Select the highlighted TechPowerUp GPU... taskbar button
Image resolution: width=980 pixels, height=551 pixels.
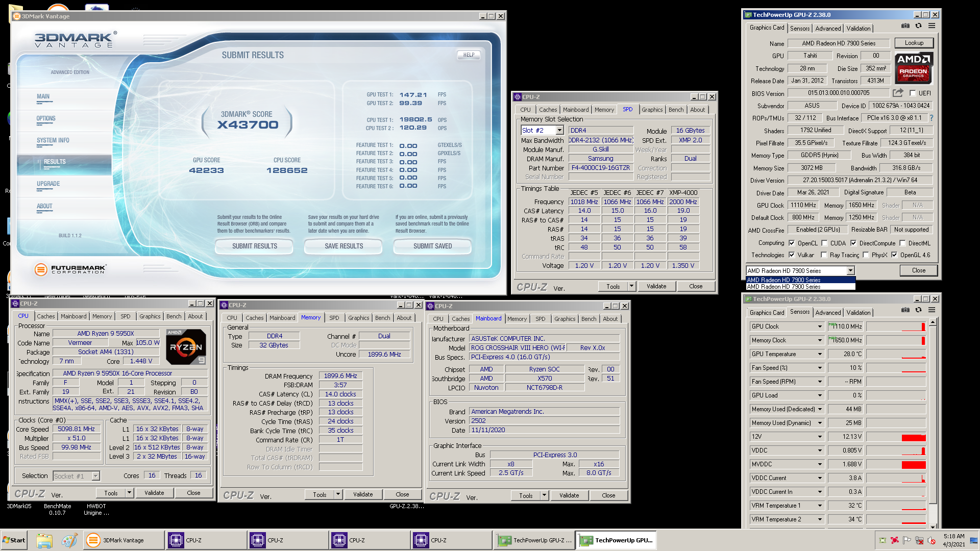click(x=615, y=540)
